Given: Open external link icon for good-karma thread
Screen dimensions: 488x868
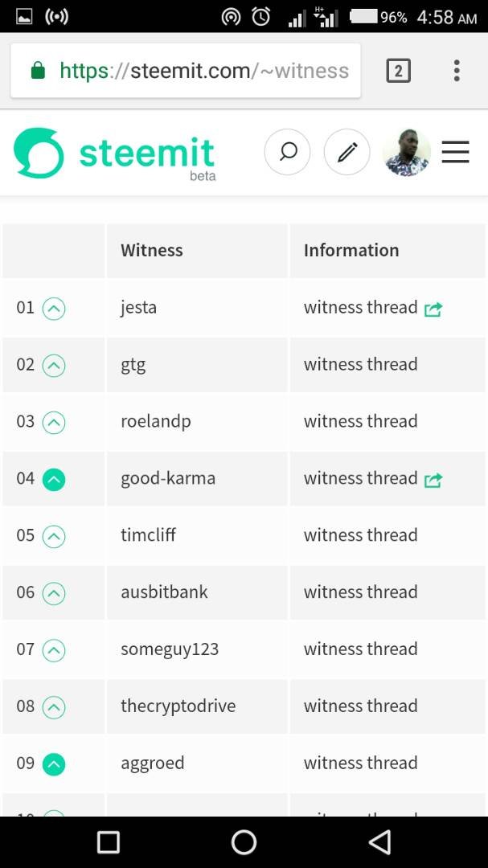Looking at the screenshot, I should pos(433,480).
